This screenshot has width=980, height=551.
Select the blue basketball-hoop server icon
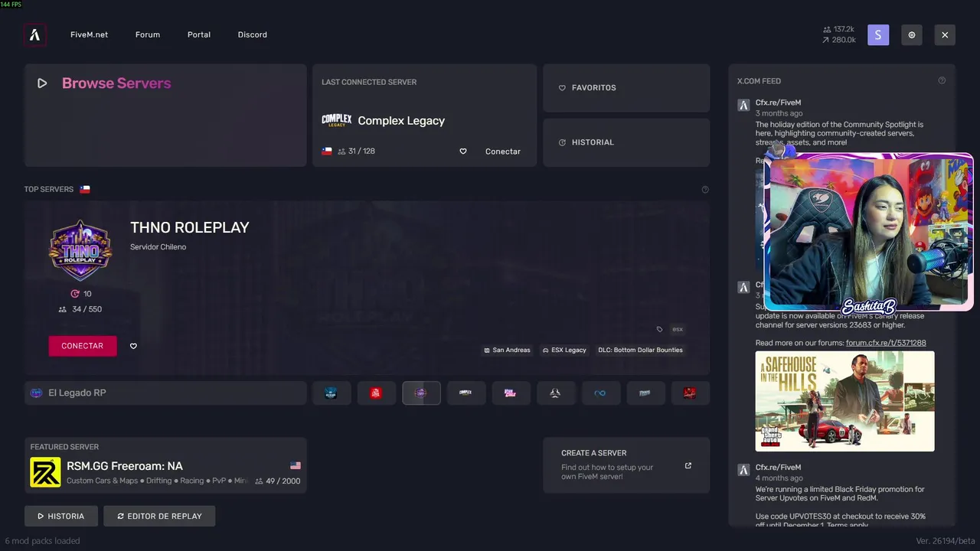pyautogui.click(x=331, y=393)
